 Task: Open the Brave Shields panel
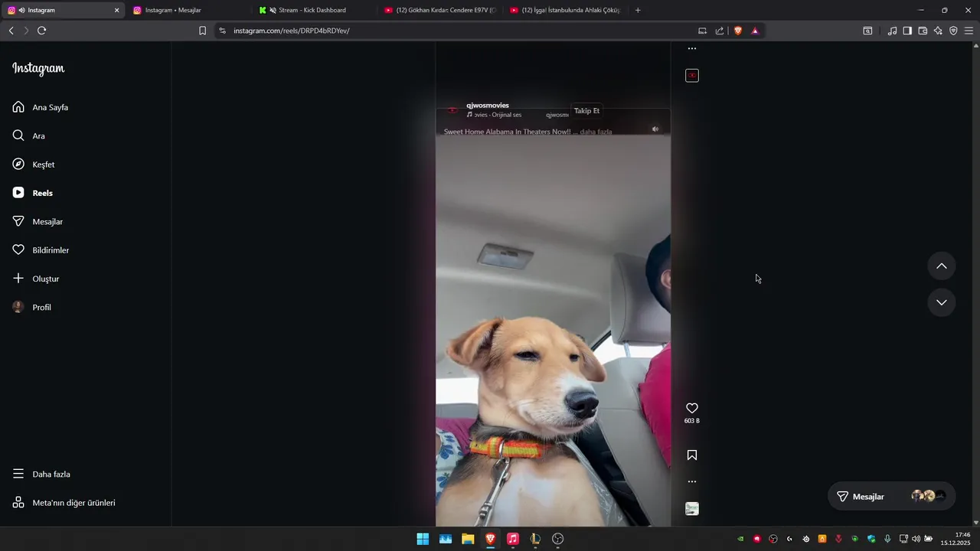coord(738,31)
